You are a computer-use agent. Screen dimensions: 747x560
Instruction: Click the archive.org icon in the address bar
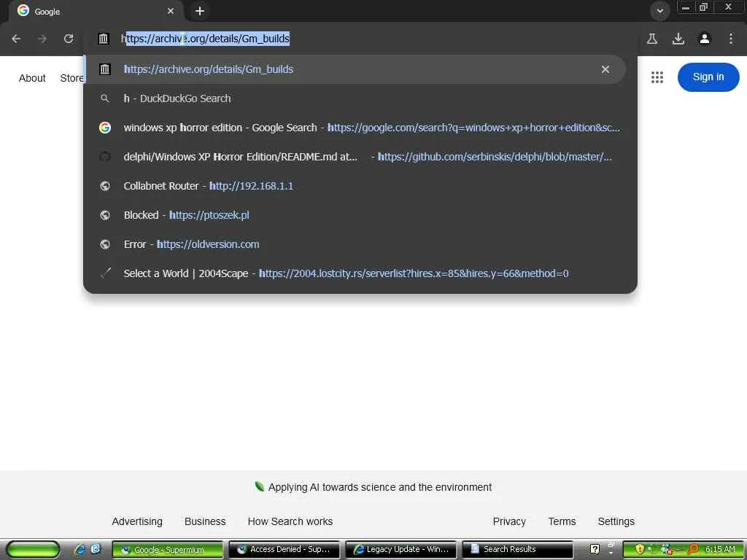coord(104,39)
